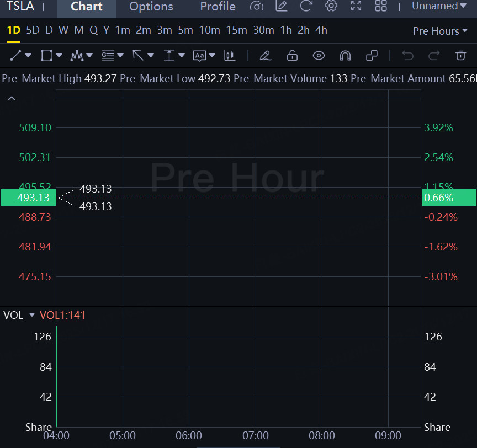Select the price range measure tool

click(169, 56)
